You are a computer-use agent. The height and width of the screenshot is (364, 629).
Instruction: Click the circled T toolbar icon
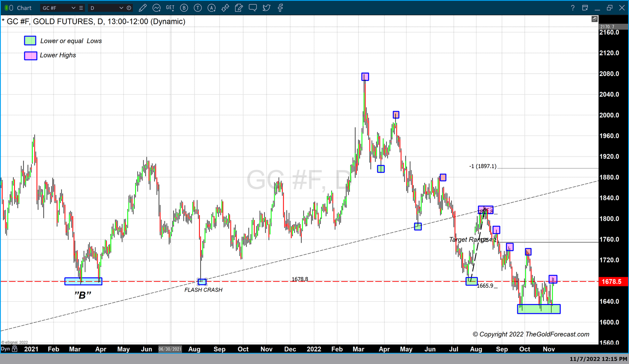198,8
